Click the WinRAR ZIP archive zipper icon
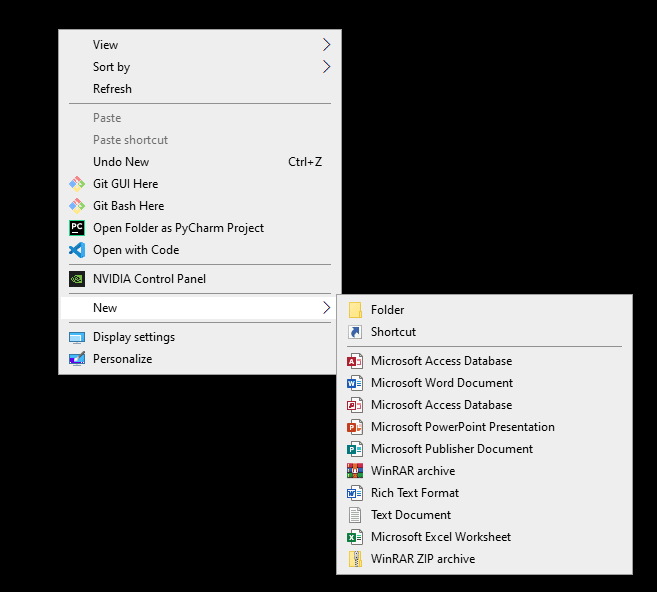The height and width of the screenshot is (592, 657). pos(355,559)
